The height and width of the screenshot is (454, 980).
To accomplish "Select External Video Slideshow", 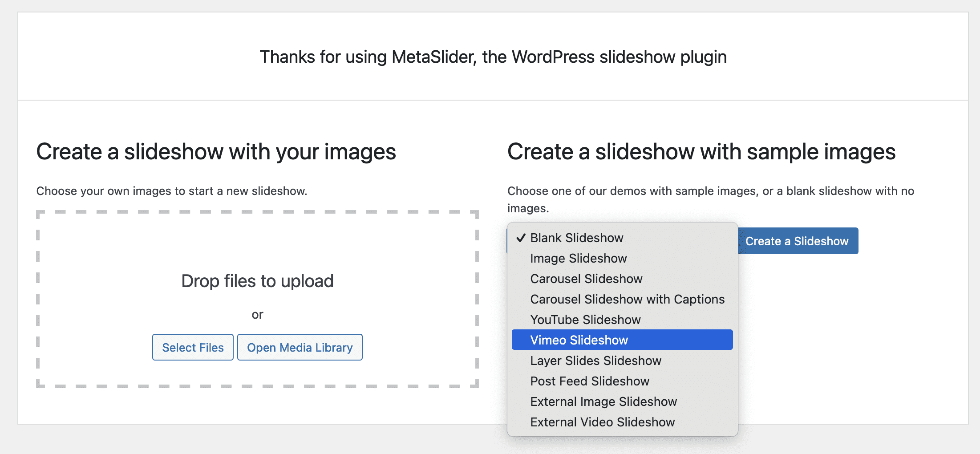I will pyautogui.click(x=602, y=422).
